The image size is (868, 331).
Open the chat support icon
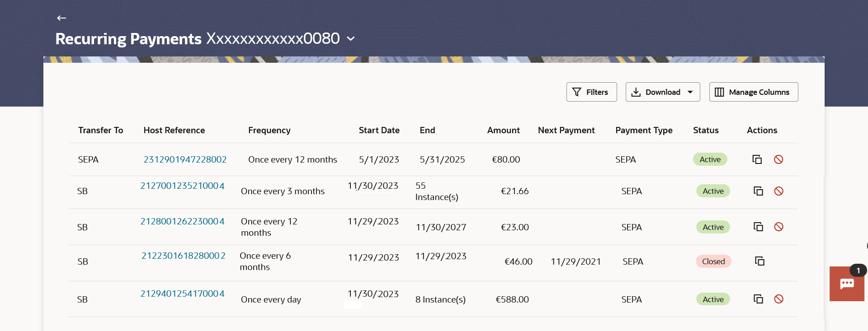pyautogui.click(x=846, y=284)
